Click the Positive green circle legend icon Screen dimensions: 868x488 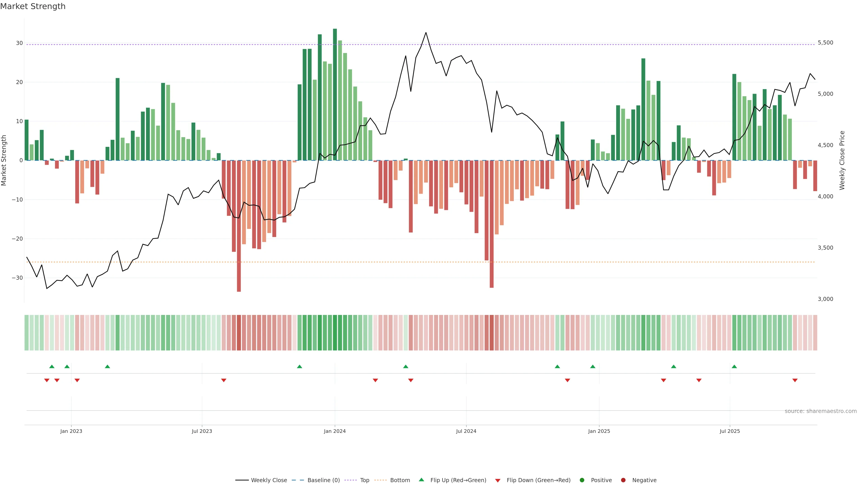(x=582, y=480)
